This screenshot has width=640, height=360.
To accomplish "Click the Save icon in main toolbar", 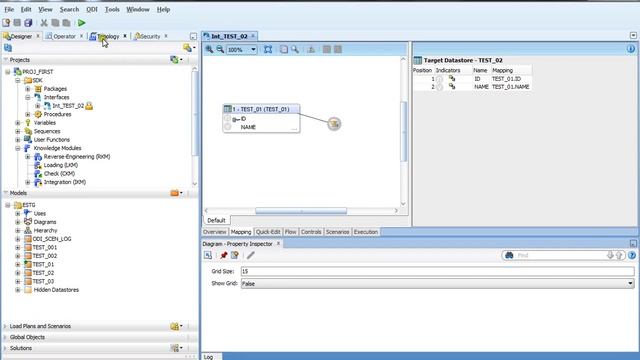I will tap(17, 23).
